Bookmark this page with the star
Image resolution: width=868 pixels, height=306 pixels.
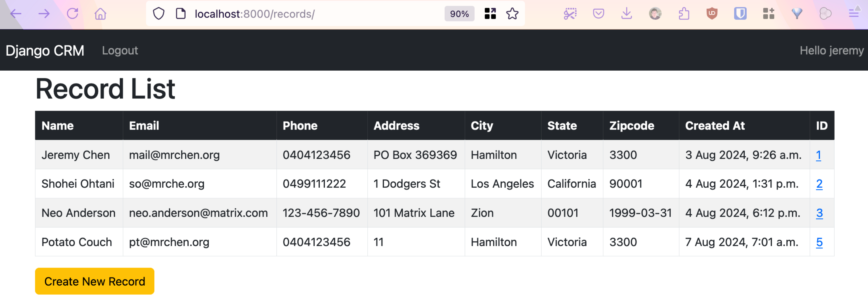click(512, 14)
